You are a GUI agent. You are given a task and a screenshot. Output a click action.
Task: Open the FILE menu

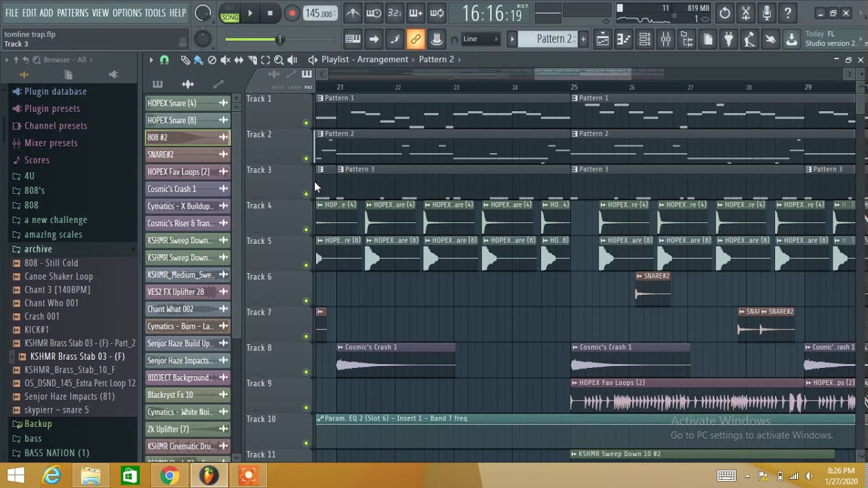coord(12,13)
